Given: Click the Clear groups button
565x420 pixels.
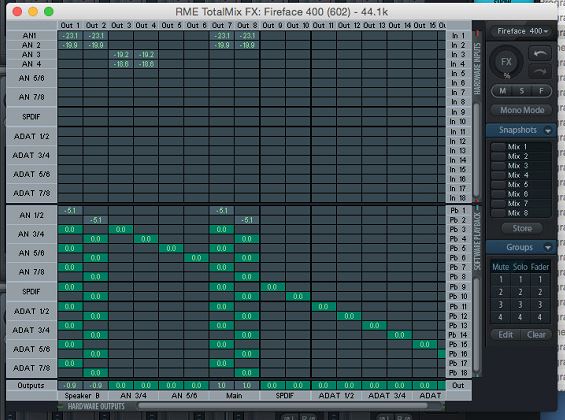Looking at the screenshot, I should (x=536, y=335).
